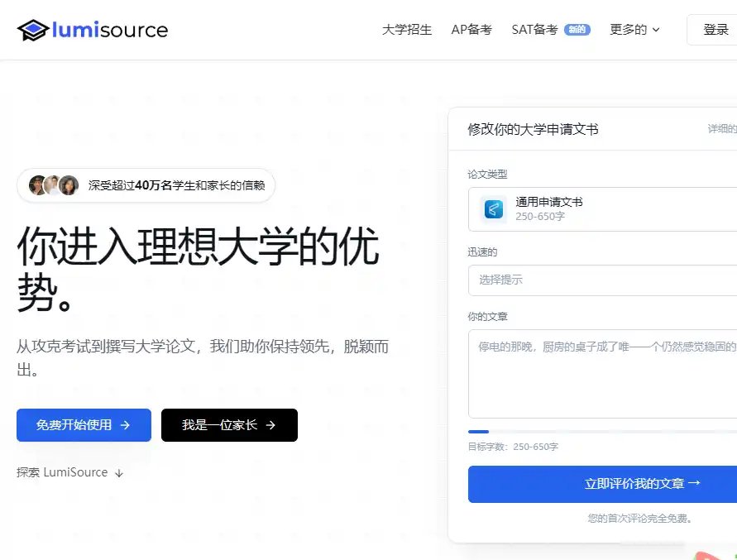This screenshot has width=737, height=560.
Task: Click the 我是一位家长 button
Action: [229, 425]
